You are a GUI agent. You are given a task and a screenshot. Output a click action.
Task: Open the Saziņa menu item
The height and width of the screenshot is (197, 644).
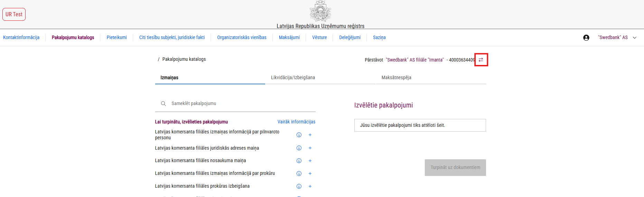379,37
